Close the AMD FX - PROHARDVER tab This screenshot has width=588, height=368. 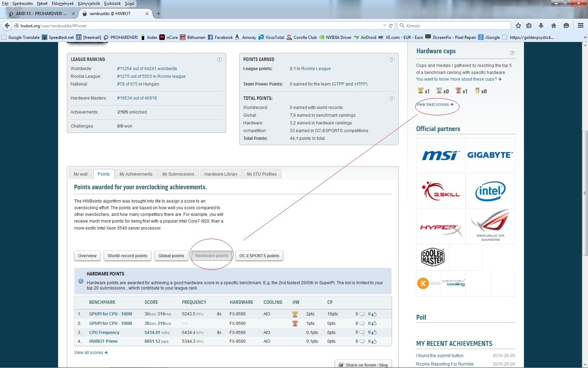coord(73,14)
